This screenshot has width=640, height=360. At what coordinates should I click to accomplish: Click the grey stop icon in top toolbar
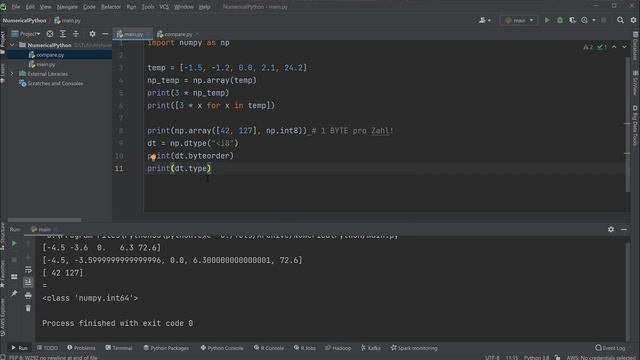point(604,20)
